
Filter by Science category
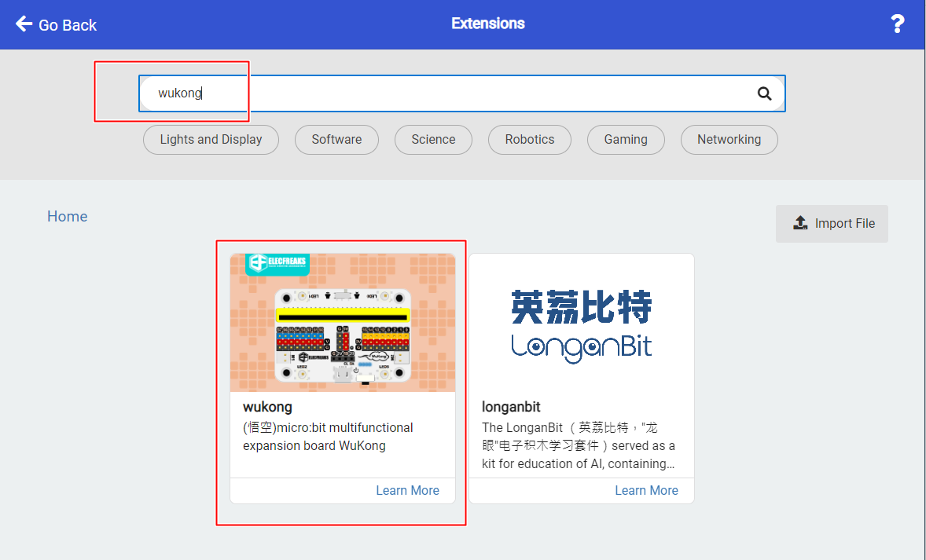tap(433, 140)
